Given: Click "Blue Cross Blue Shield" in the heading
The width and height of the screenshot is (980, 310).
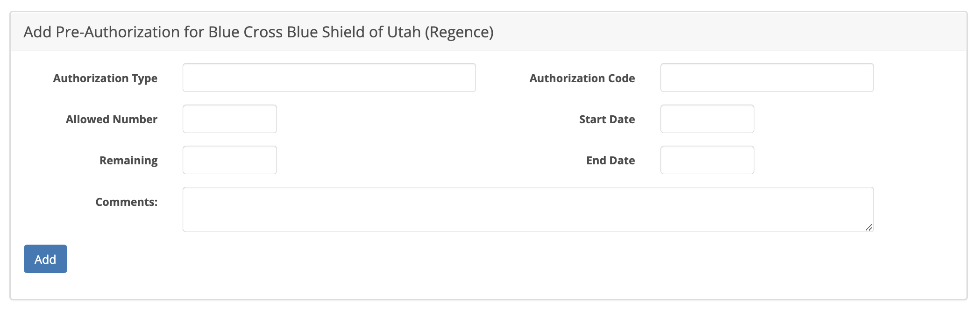Looking at the screenshot, I should click(x=287, y=32).
